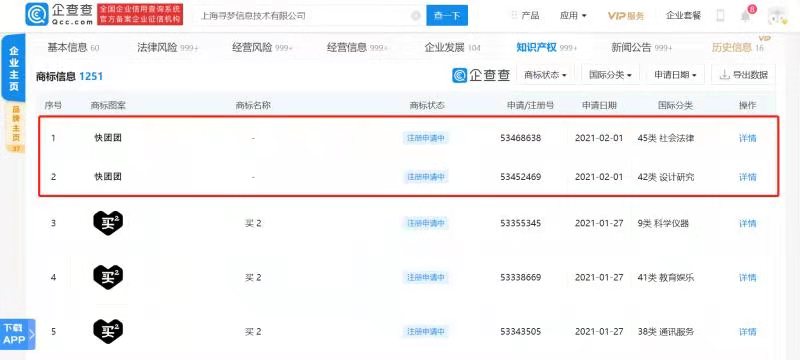The image size is (800, 360).
Task: Click 买2 trademark image in row 3
Action: [x=108, y=223]
